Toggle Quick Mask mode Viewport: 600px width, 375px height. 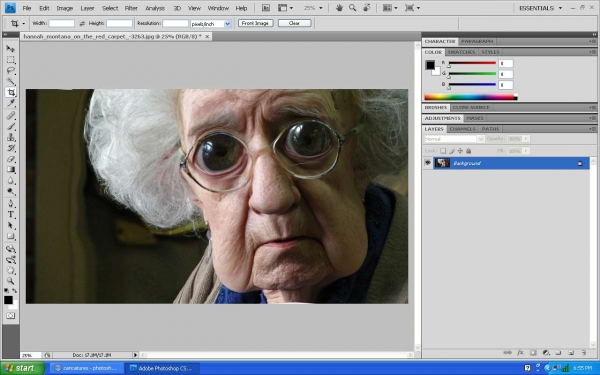pos(10,316)
